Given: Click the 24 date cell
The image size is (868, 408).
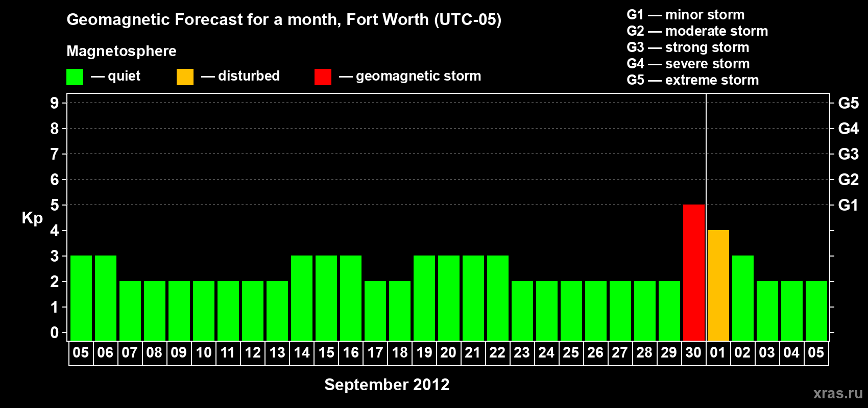Looking at the screenshot, I should coord(546,353).
